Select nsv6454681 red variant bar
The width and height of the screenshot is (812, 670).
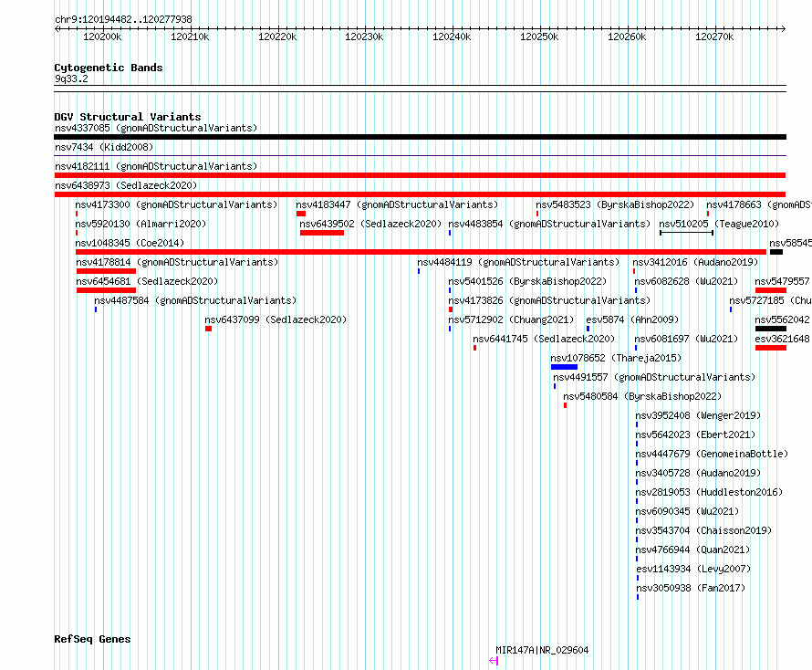[x=106, y=290]
